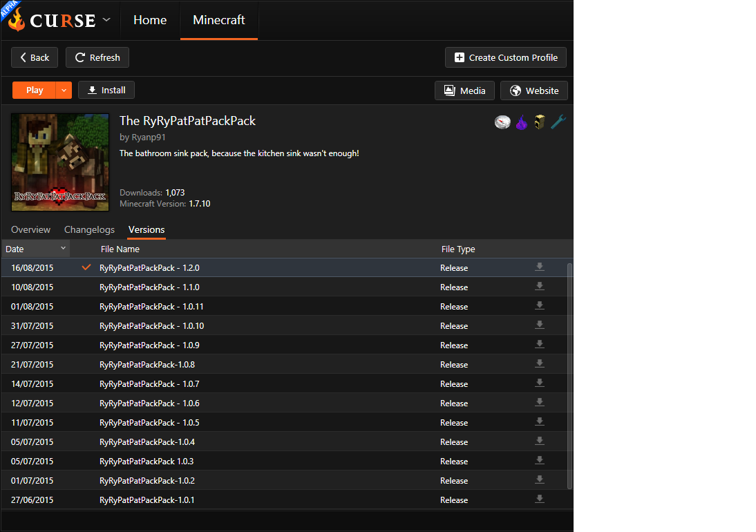Select the RyRyPatPatPackPack 1.0.3 file name
Screen dimensions: 756x532
(x=147, y=461)
